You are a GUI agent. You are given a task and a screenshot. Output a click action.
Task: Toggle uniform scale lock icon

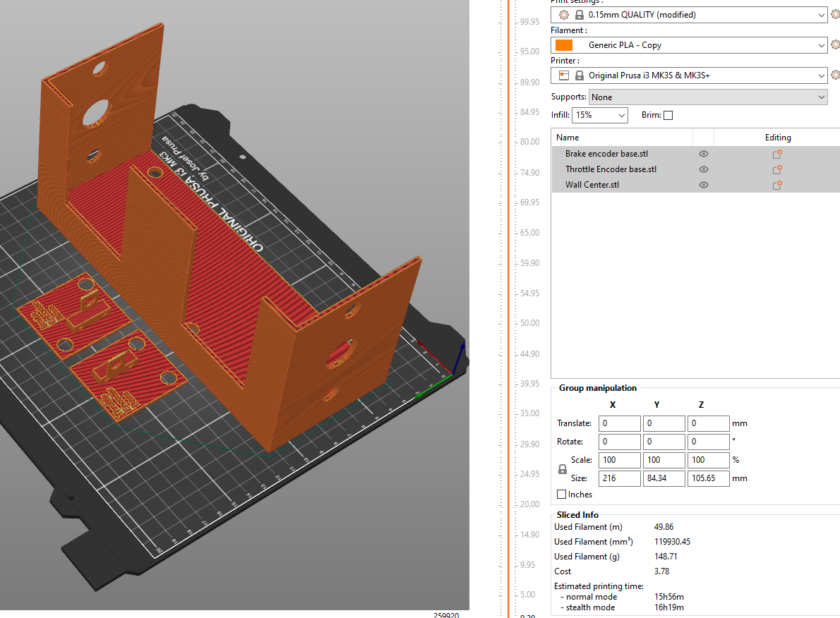click(562, 469)
